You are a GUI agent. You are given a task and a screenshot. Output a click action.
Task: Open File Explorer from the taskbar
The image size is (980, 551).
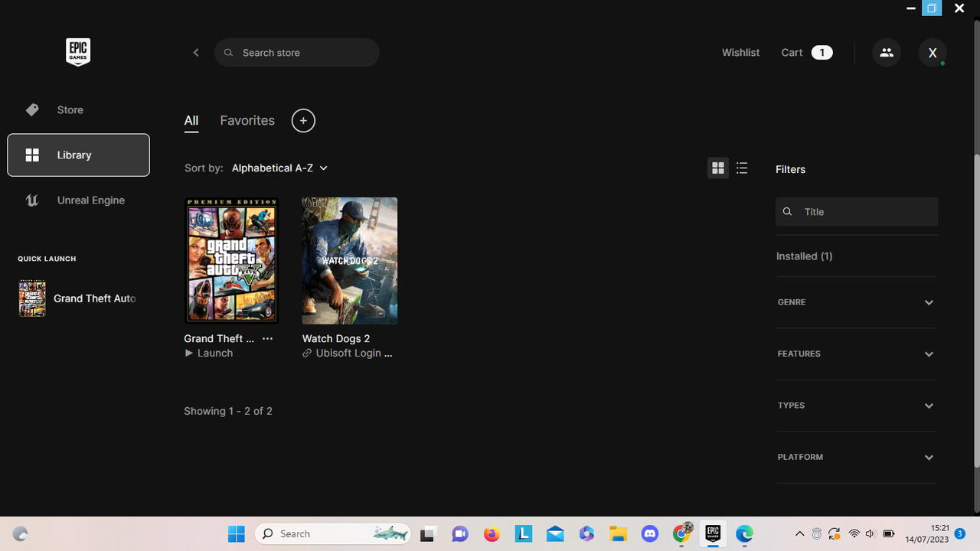(x=619, y=533)
